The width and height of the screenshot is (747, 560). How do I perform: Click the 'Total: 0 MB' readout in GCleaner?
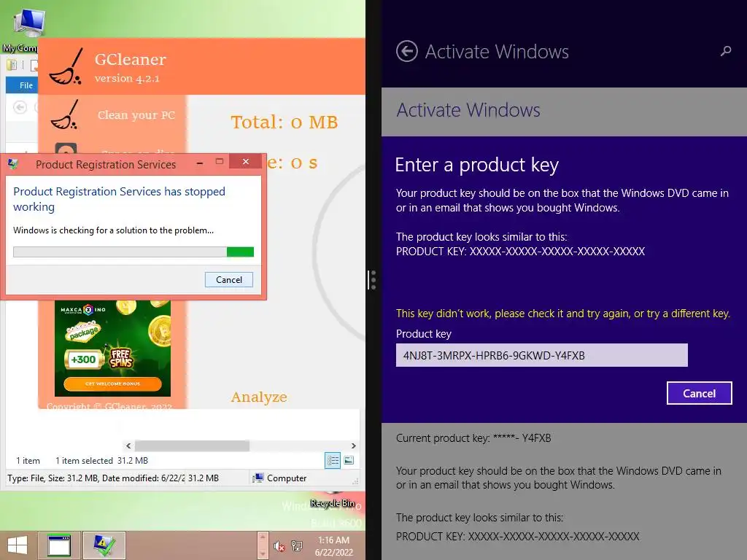pos(285,122)
